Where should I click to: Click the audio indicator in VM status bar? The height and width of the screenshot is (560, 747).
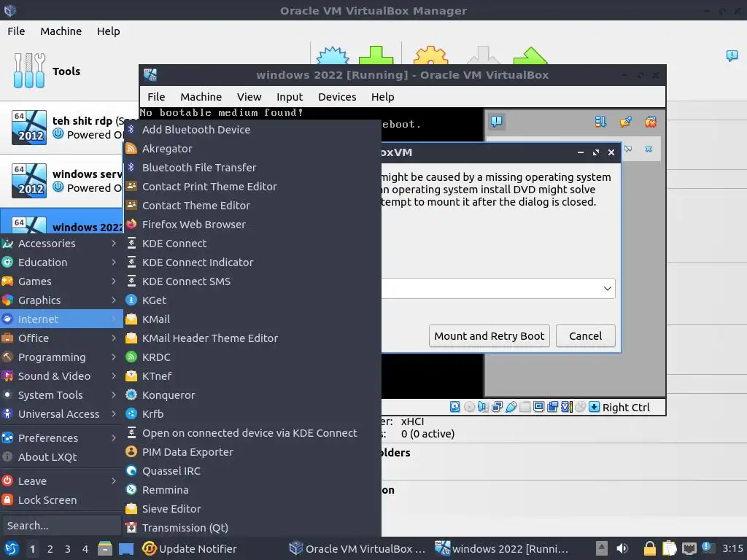(483, 407)
